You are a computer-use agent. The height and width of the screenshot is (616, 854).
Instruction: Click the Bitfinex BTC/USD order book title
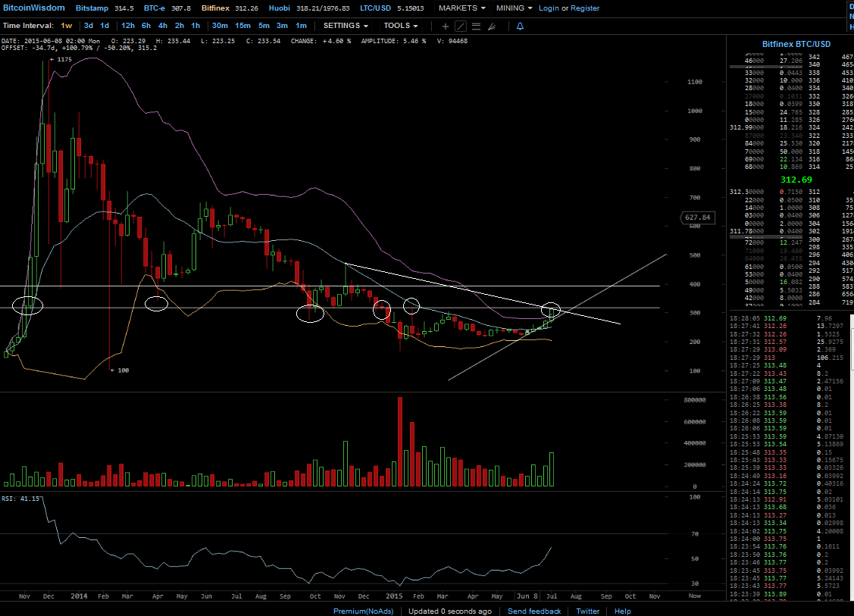(796, 44)
